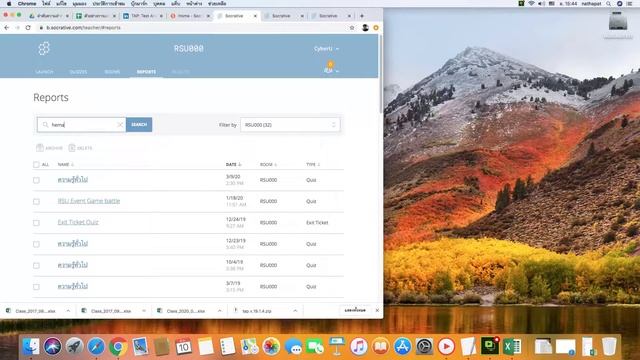The width and height of the screenshot is (640, 360).
Task: Sort reports by DATE column
Action: click(x=233, y=164)
